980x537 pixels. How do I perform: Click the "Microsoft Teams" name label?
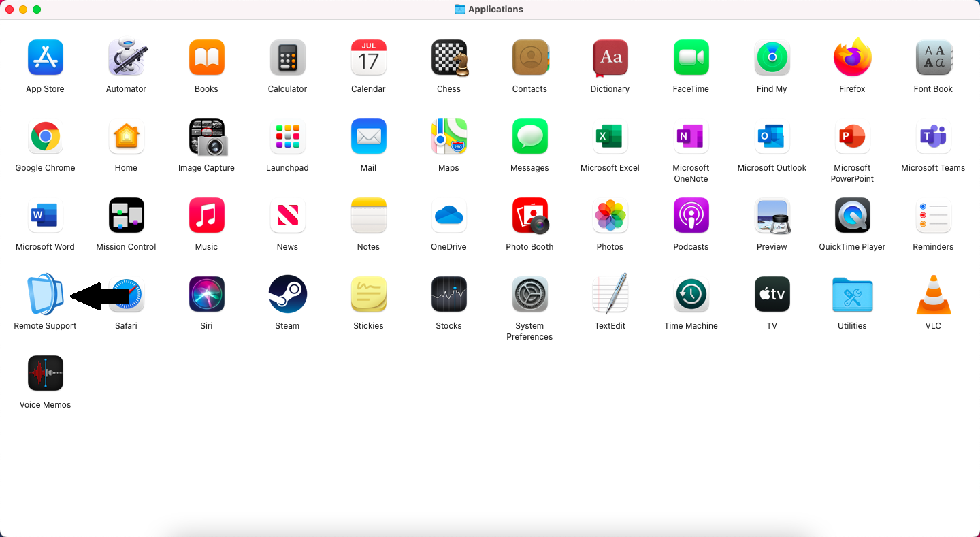click(933, 168)
